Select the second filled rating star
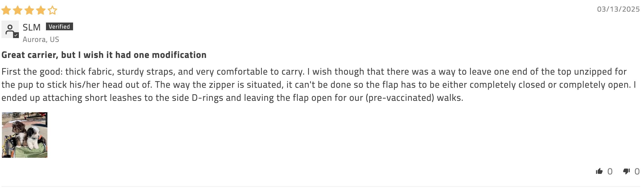The image size is (644, 190). click(x=17, y=10)
